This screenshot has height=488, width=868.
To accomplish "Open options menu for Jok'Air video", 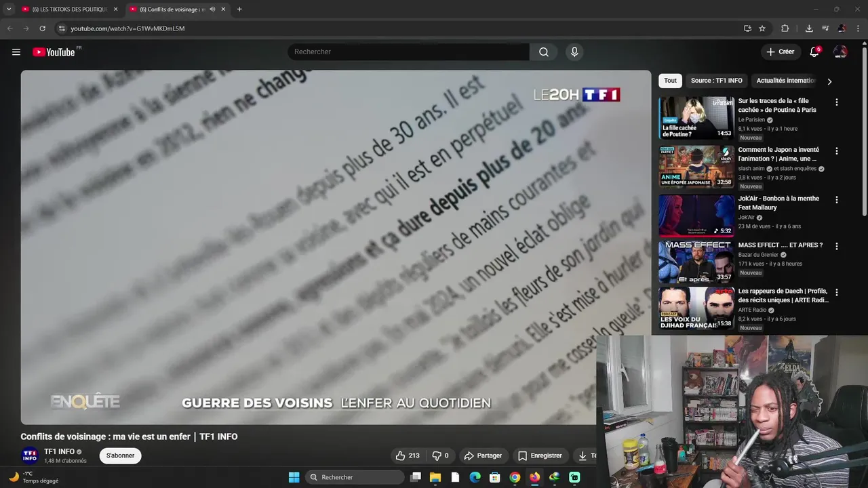I will 836,200.
